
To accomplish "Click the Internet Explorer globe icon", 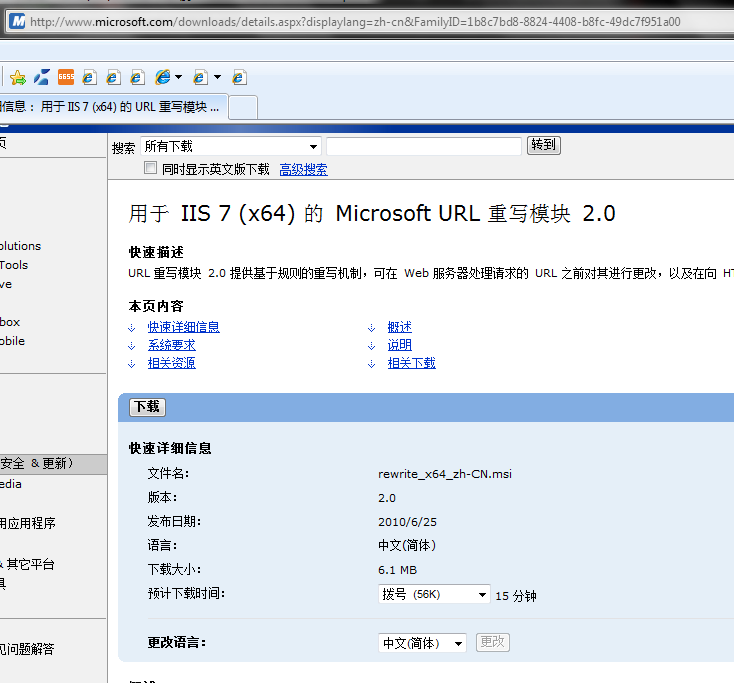I will pos(163,77).
